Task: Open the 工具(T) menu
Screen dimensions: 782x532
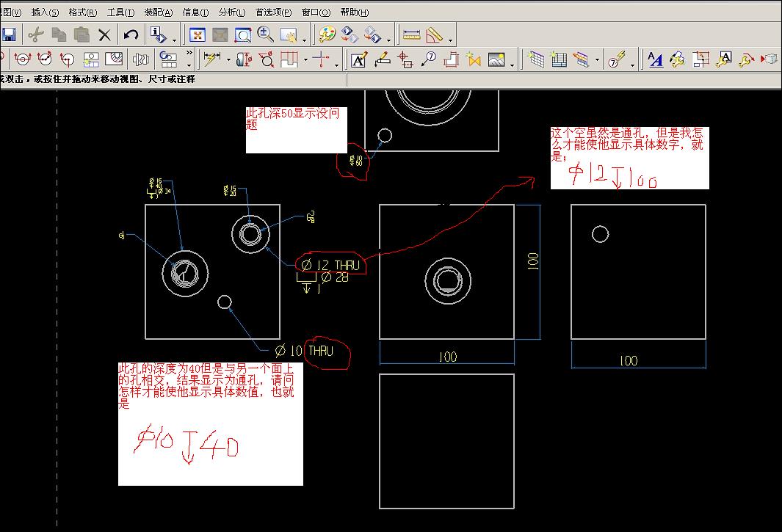Action: pyautogui.click(x=120, y=12)
